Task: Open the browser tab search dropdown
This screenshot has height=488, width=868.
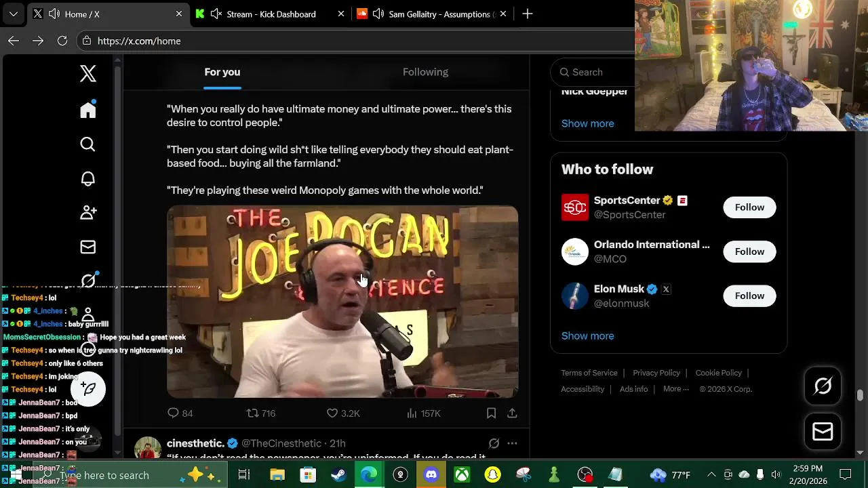Action: tap(14, 14)
